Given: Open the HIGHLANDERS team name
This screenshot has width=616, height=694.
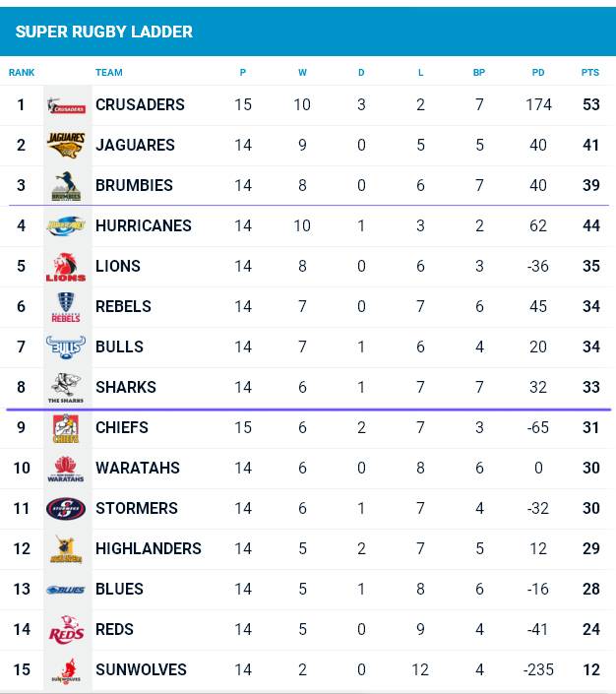Looking at the screenshot, I should (149, 549).
